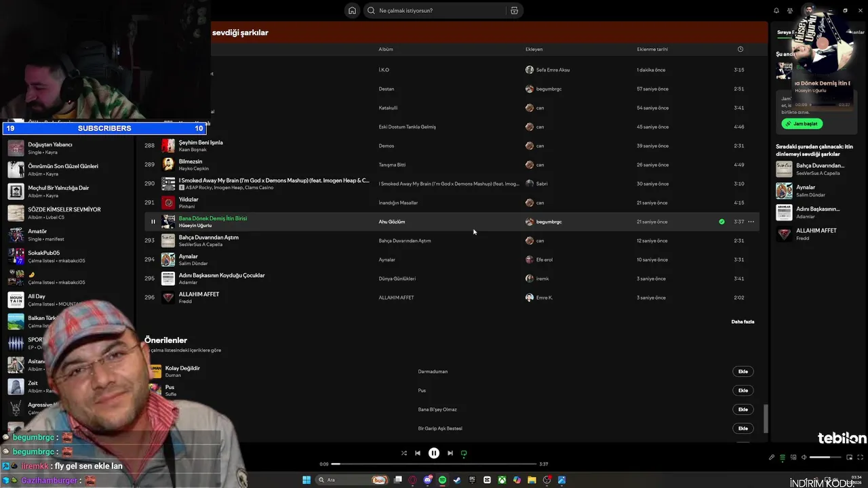Open Xbox app from taskbar
Screen dimensions: 868x488
point(502,480)
